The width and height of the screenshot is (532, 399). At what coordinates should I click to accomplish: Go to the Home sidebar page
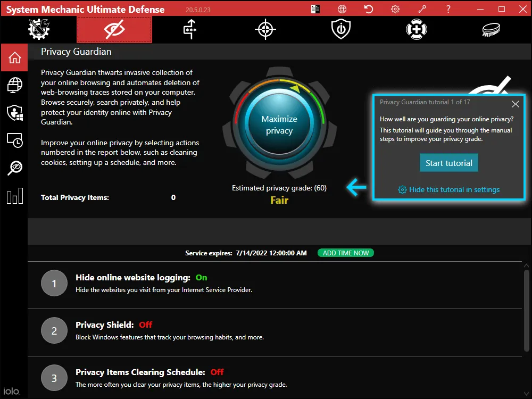(14, 57)
